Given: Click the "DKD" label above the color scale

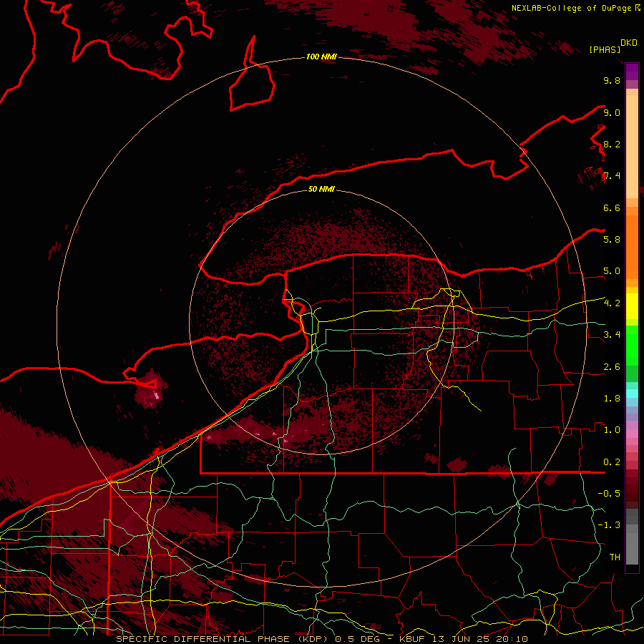Looking at the screenshot, I should point(628,43).
